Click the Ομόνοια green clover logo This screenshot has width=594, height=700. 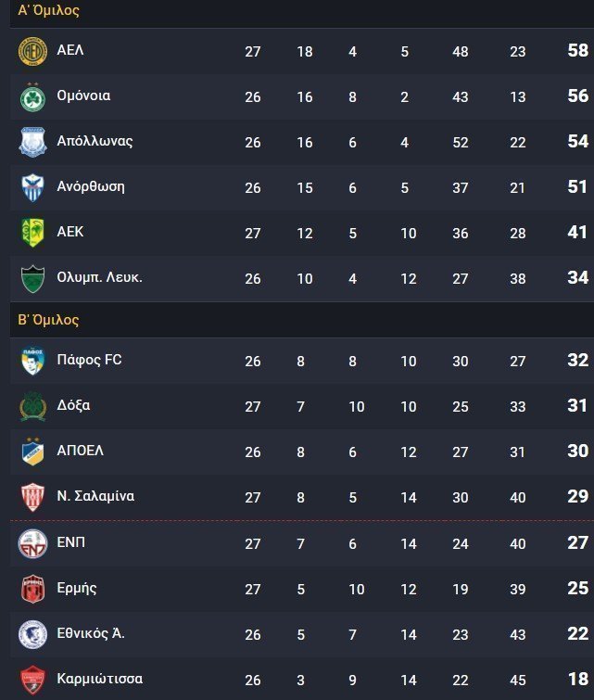coord(32,96)
